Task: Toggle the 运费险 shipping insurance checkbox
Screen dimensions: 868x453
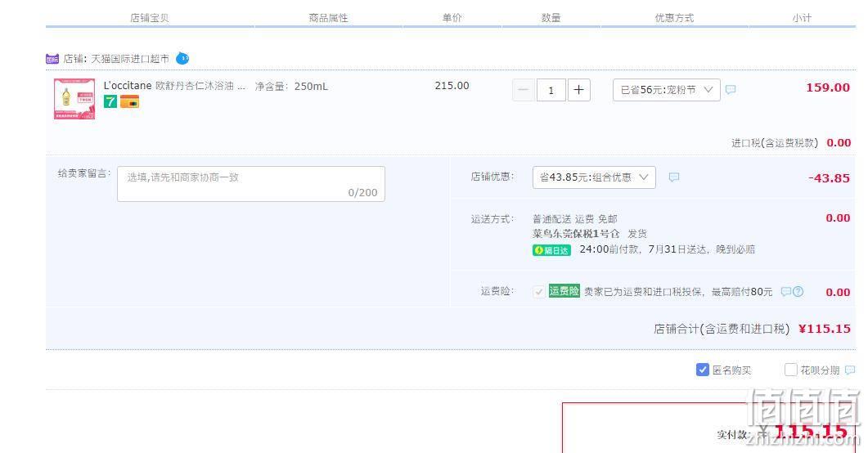Action: pos(538,291)
